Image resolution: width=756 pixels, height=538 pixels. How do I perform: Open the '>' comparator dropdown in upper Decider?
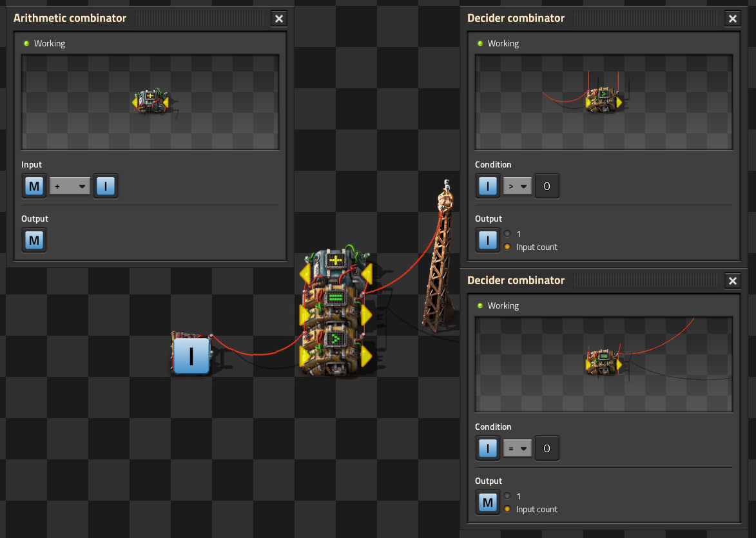point(517,187)
